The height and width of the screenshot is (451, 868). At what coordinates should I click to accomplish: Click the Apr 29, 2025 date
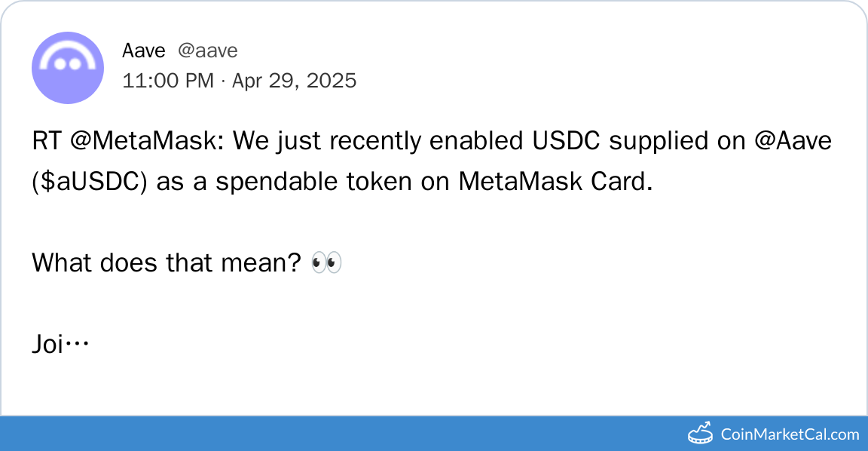(294, 81)
